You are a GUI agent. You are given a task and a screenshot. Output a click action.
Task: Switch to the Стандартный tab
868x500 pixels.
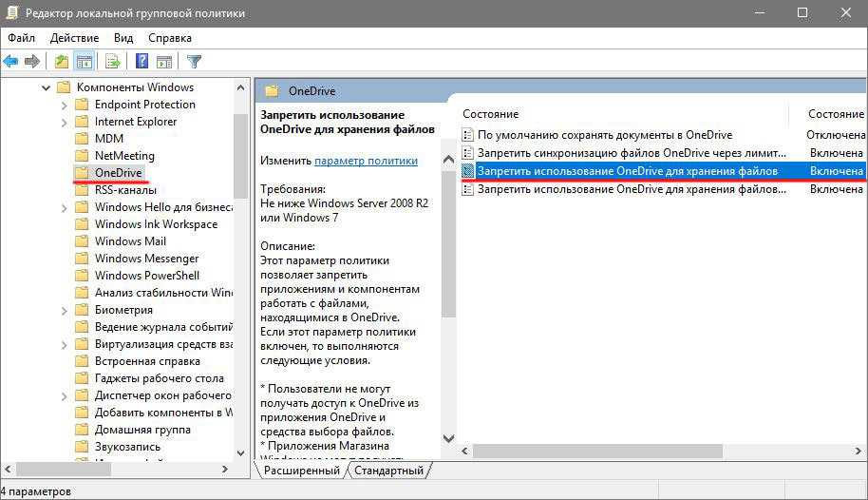point(388,471)
